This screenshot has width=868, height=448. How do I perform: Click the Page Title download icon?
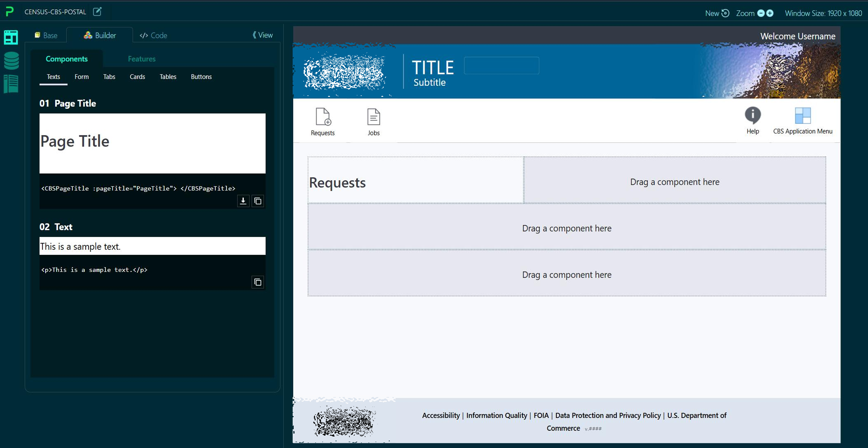point(243,201)
